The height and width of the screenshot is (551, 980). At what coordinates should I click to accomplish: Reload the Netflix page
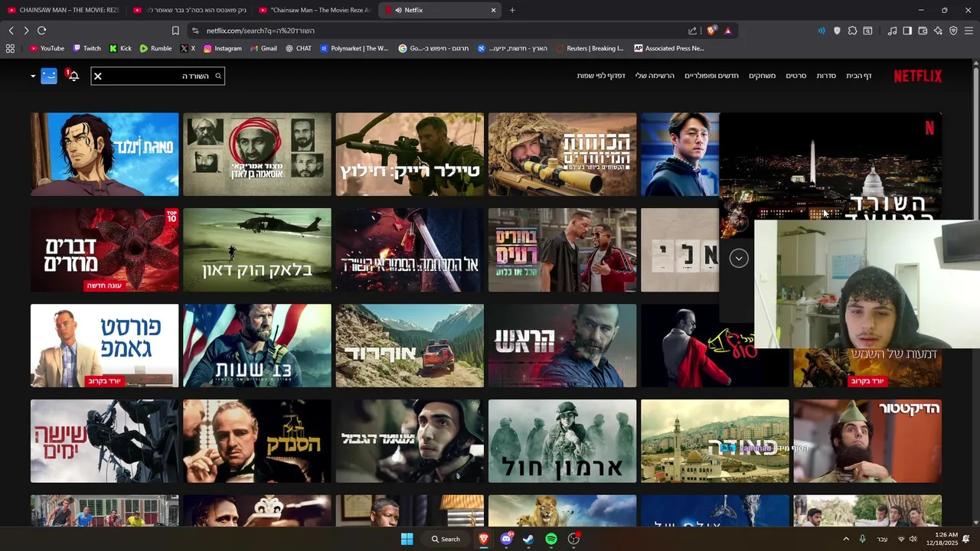coord(41,31)
